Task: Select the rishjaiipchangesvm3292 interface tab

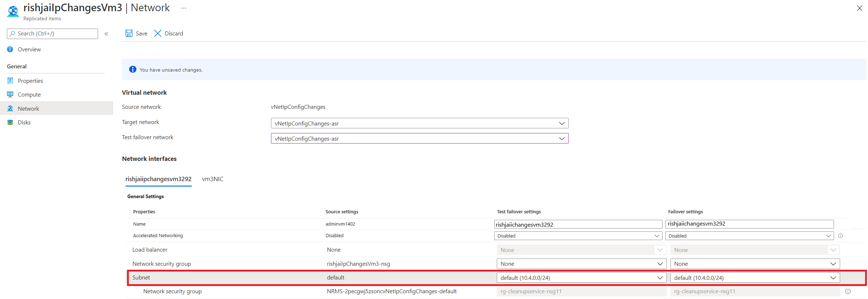Action: pos(158,179)
